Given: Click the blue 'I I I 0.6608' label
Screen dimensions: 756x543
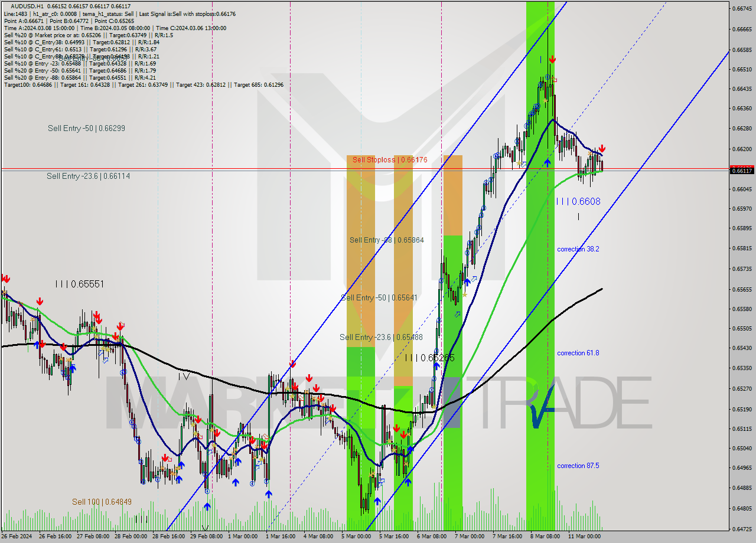Looking at the screenshot, I should [578, 201].
